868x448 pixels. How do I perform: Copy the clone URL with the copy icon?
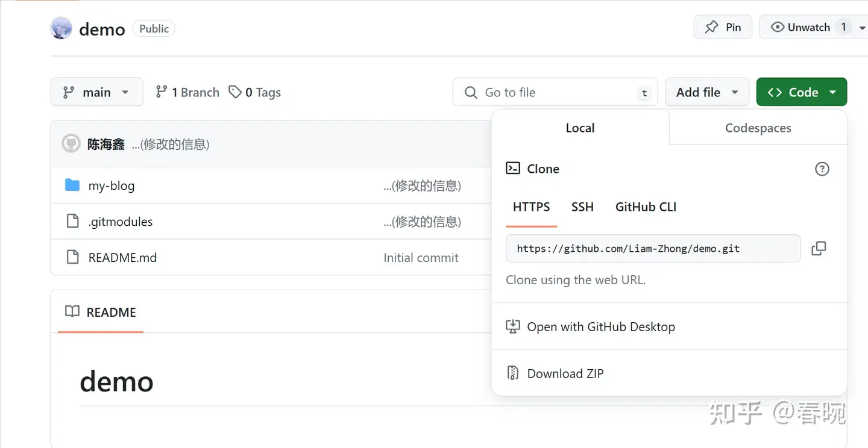pos(819,249)
